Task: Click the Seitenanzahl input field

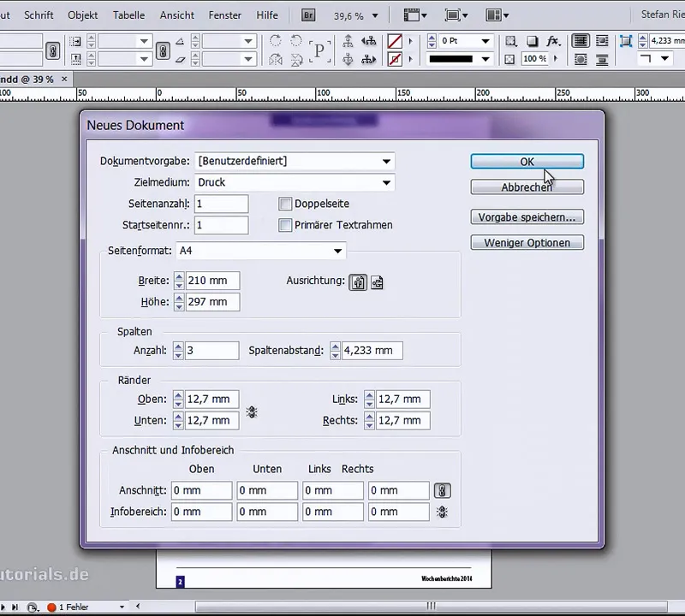Action: [x=221, y=204]
